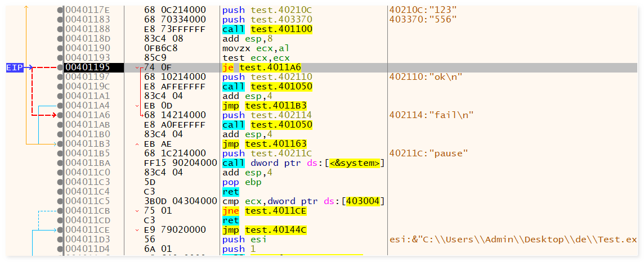The height and width of the screenshot is (262, 644).
Task: Click the blue EIP marker label
Action: (14, 67)
